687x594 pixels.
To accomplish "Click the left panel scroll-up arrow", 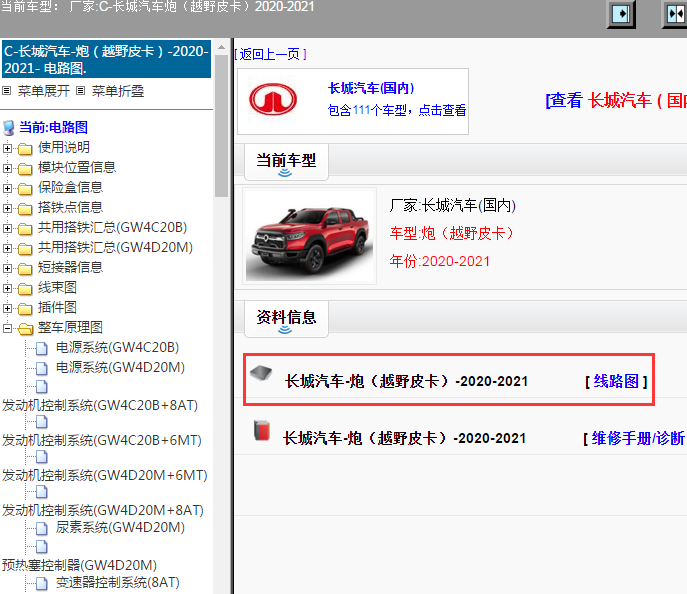I will (222, 47).
